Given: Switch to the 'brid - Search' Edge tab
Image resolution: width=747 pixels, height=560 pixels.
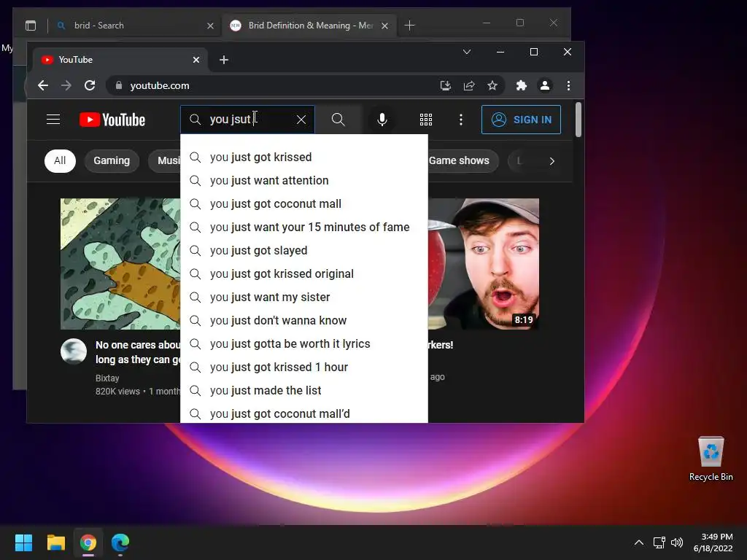Looking at the screenshot, I should tap(135, 26).
